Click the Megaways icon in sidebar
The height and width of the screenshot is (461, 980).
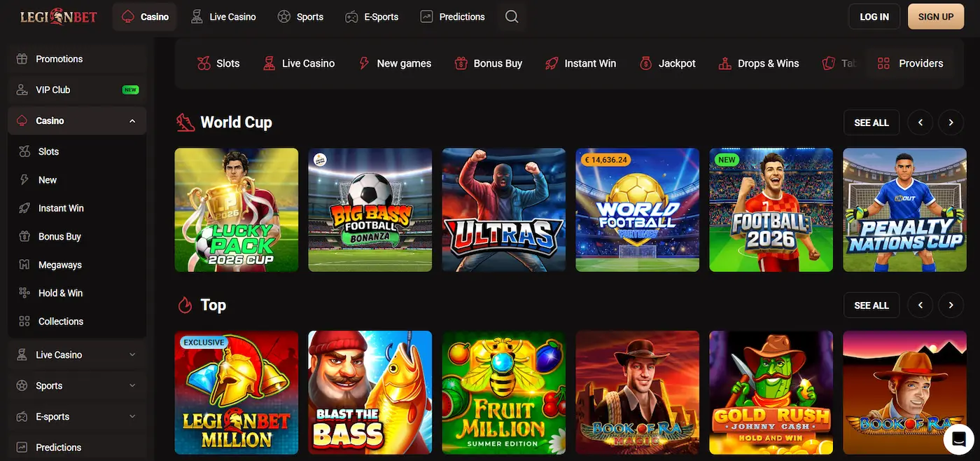(x=24, y=265)
